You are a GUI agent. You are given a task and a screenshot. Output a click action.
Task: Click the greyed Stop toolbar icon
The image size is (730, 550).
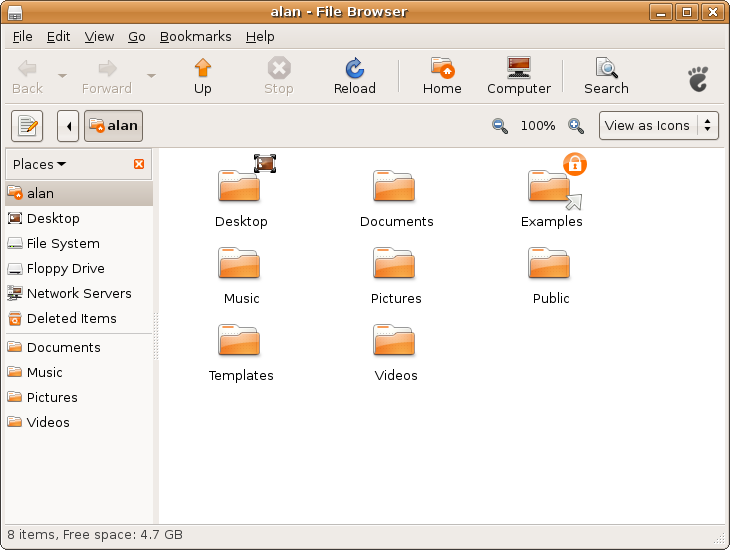pyautogui.click(x=279, y=68)
